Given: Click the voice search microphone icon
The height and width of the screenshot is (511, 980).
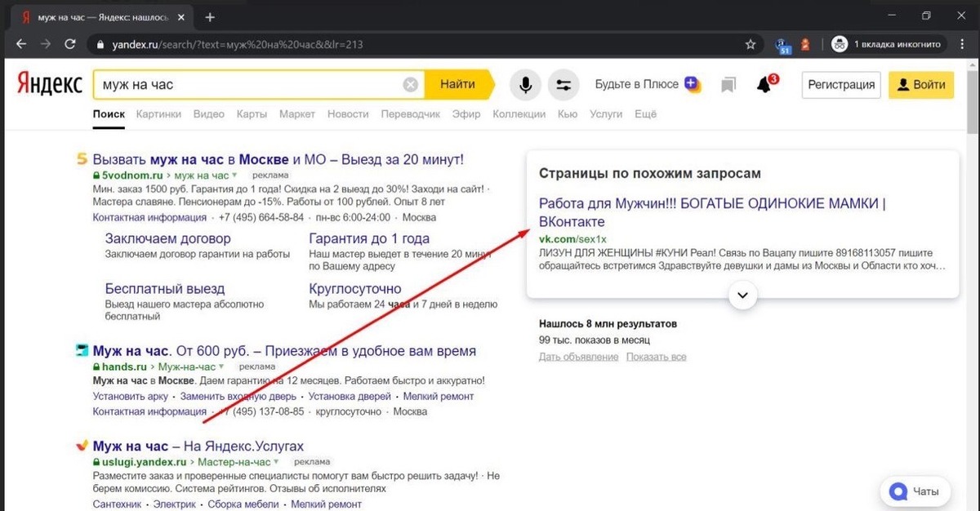Looking at the screenshot, I should [x=526, y=85].
